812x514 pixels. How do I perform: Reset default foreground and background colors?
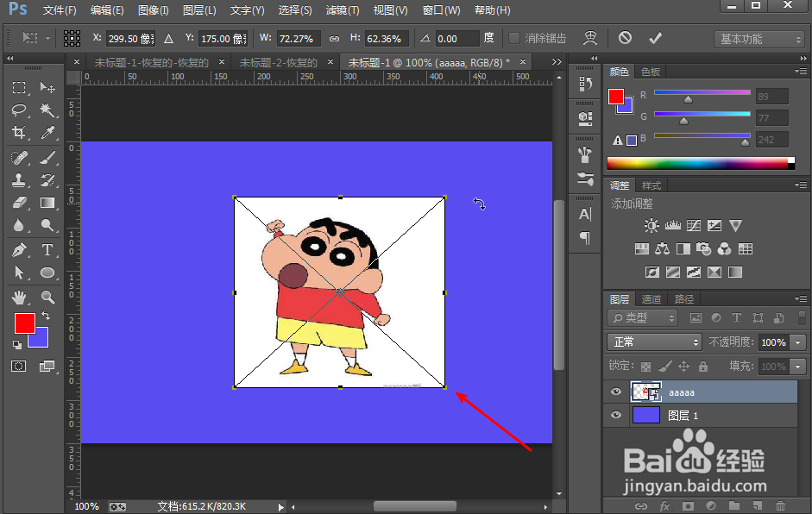(17, 345)
